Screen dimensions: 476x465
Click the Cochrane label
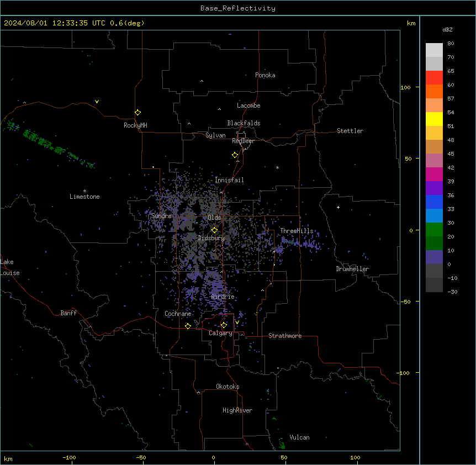click(x=178, y=314)
